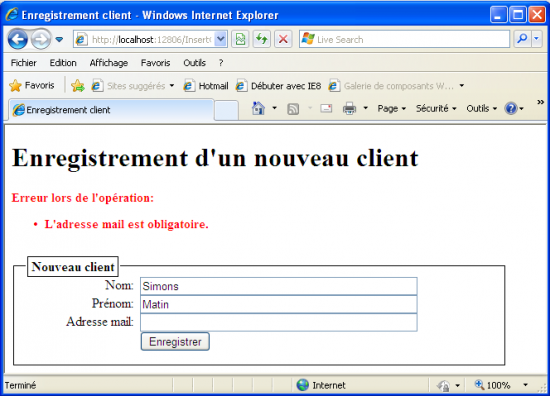Open the Affichage menu

(x=109, y=63)
